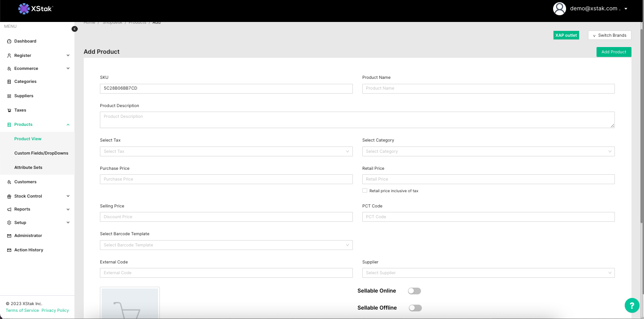Screen dimensions: 644x319
Task: Click the Categories icon in sidebar
Action: click(9, 82)
